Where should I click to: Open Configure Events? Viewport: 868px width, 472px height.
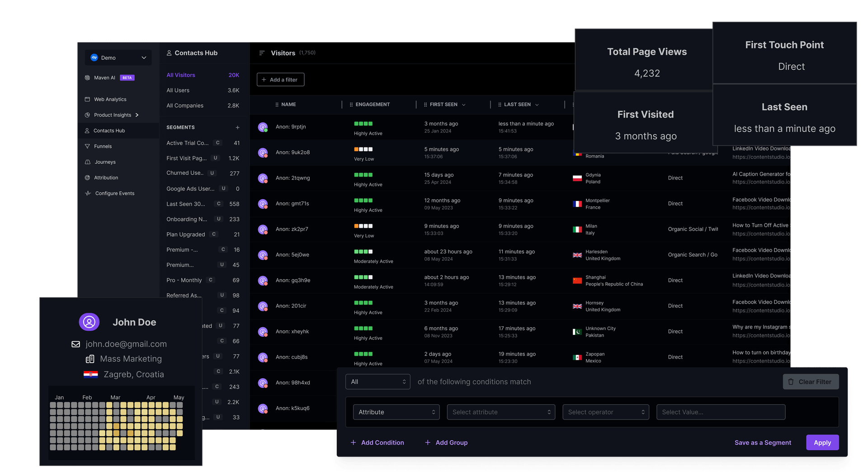114,193
